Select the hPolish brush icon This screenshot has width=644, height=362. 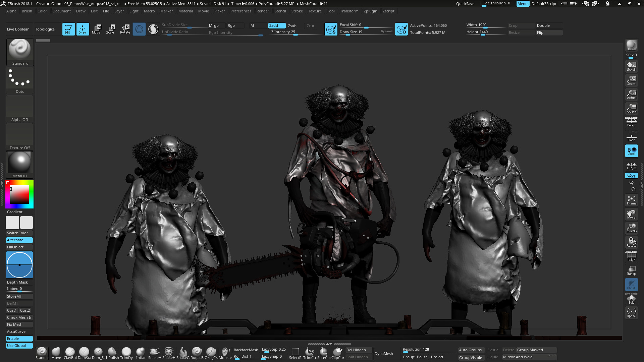(x=112, y=353)
